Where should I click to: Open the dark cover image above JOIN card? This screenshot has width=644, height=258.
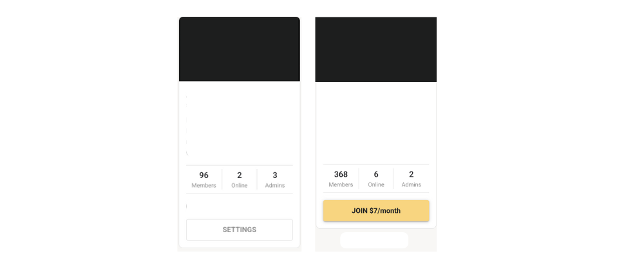[x=375, y=49]
